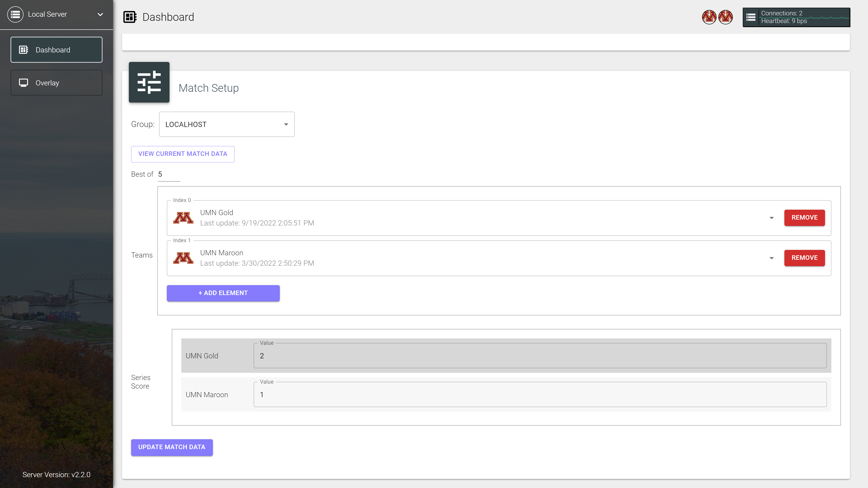Click the first UMN team avatar in the header
This screenshot has width=868, height=488.
(x=709, y=17)
